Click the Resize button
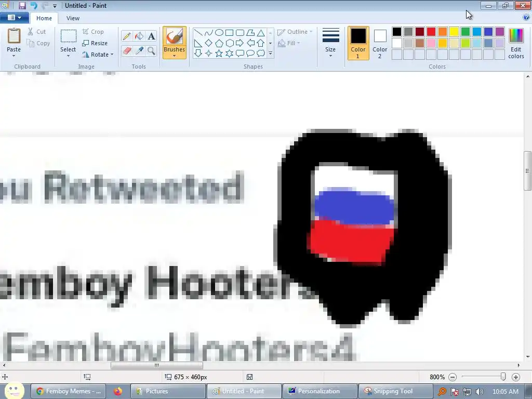Screen dimensions: 532x399 point(95,43)
